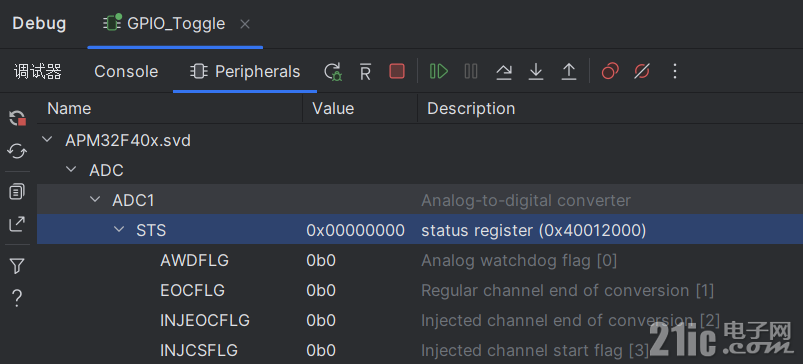This screenshot has height=364, width=803.
Task: Open the filter icon in the sidebar
Action: 17,266
